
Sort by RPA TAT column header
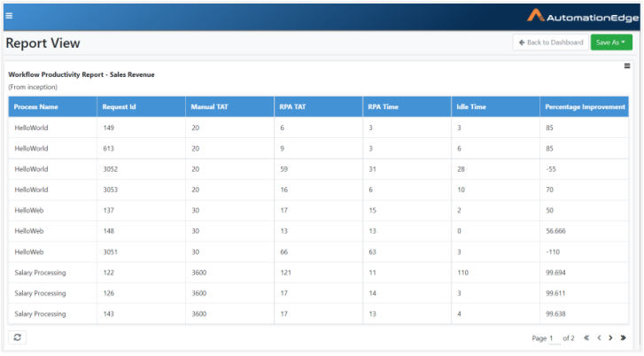click(x=293, y=106)
